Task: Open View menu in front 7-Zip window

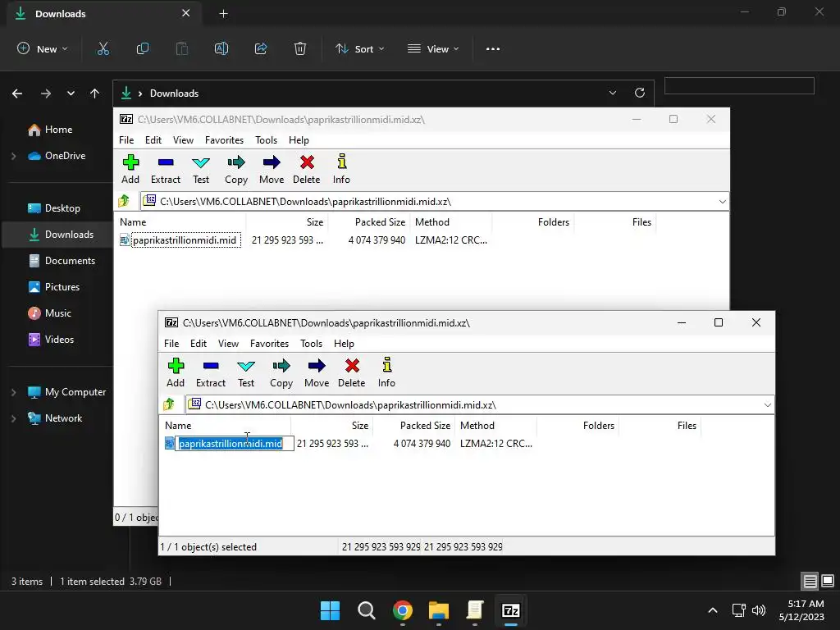Action: click(228, 344)
